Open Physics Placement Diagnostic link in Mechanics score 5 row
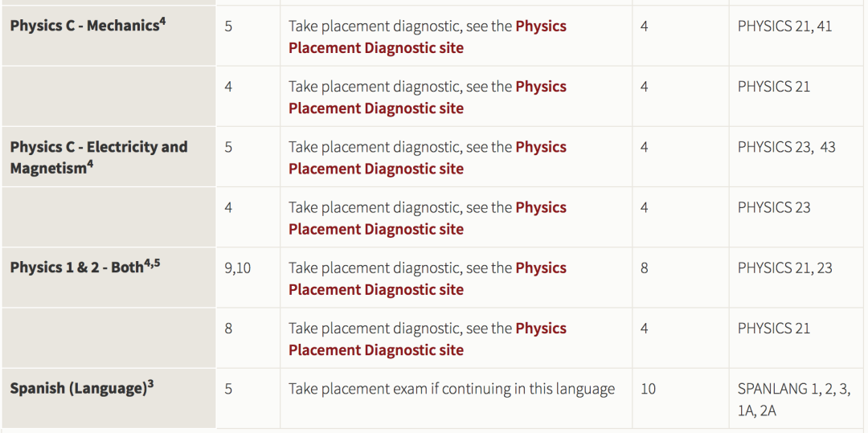Screen dimensions: 868x433 click(x=375, y=47)
